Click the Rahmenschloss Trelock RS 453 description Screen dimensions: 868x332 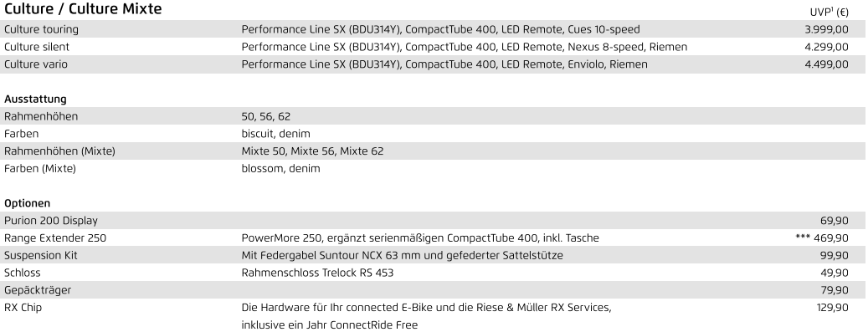tap(318, 273)
